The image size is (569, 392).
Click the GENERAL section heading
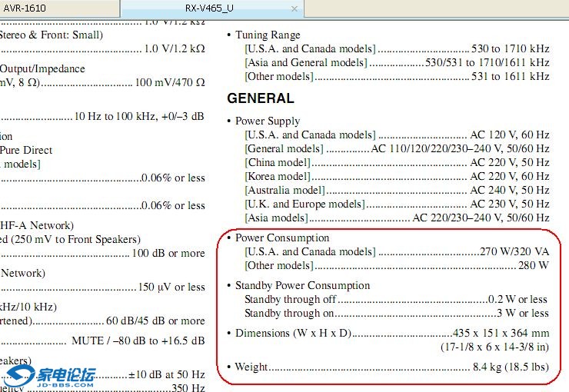tap(261, 98)
